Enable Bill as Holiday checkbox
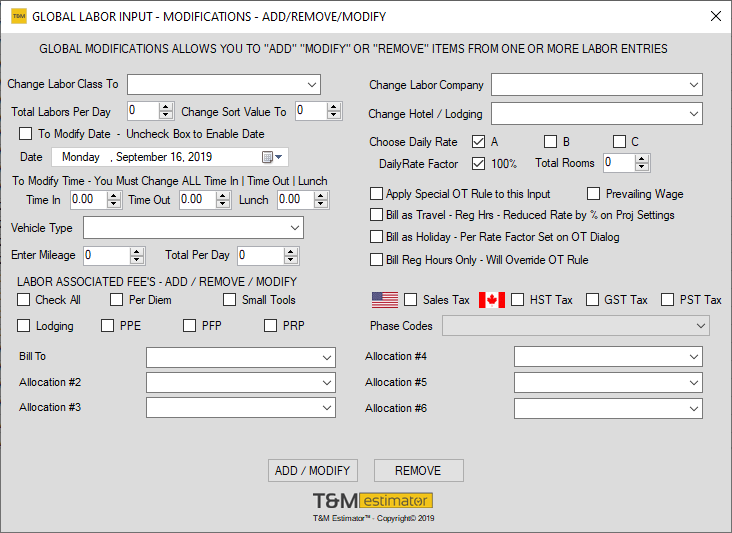The width and height of the screenshot is (732, 533). [x=376, y=237]
